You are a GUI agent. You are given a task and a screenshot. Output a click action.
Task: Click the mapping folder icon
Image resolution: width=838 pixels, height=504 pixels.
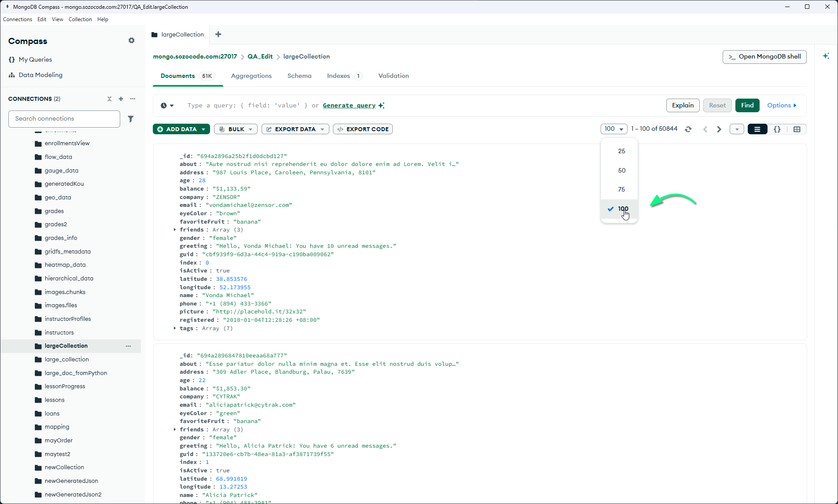pyautogui.click(x=38, y=427)
